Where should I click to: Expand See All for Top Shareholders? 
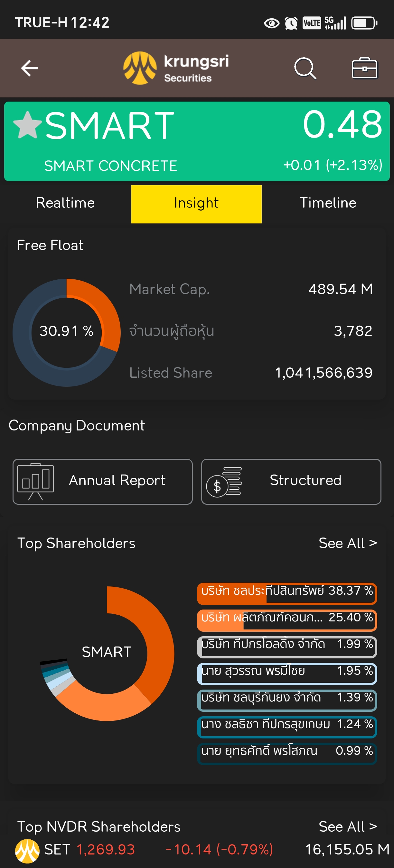coord(347,543)
